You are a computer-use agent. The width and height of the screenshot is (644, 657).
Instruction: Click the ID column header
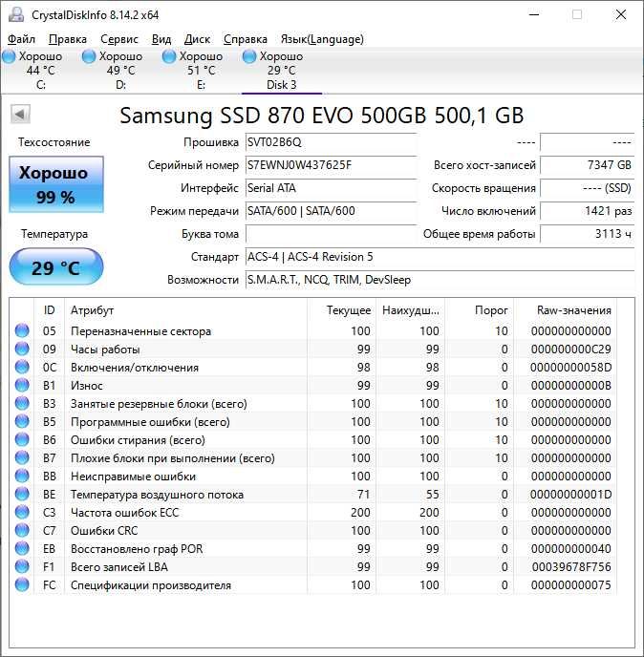(x=49, y=310)
